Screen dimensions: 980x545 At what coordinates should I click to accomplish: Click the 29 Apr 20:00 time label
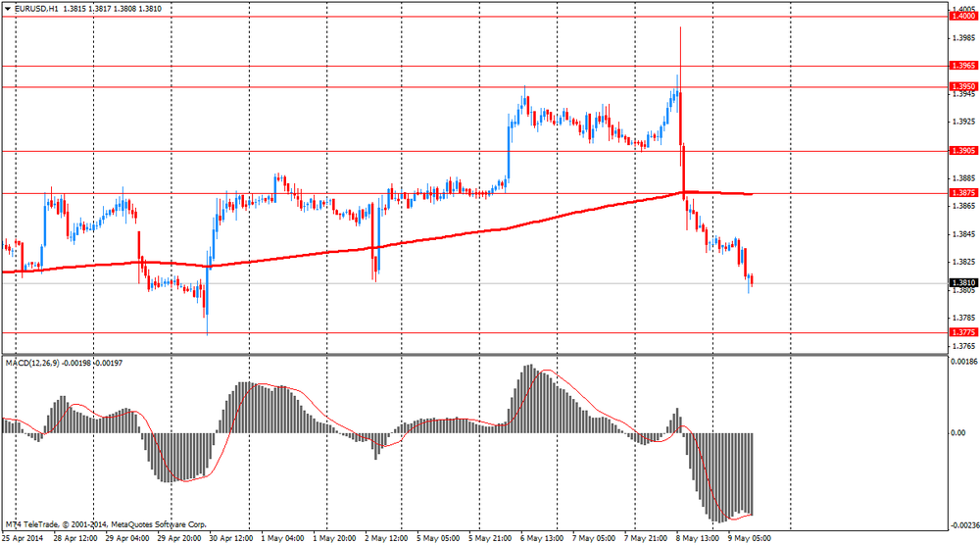coord(178,538)
